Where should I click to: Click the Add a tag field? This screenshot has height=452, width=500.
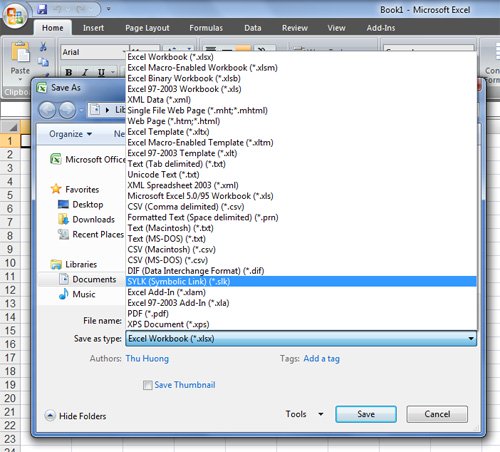tap(322, 359)
